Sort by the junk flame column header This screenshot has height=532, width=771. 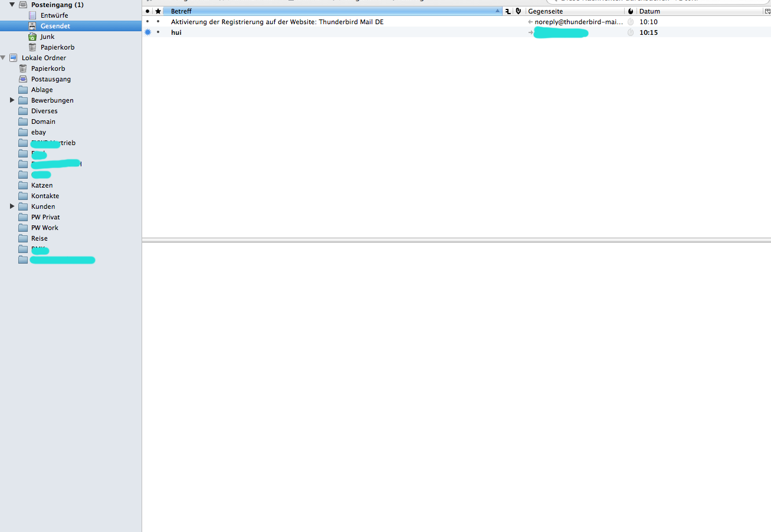point(631,11)
